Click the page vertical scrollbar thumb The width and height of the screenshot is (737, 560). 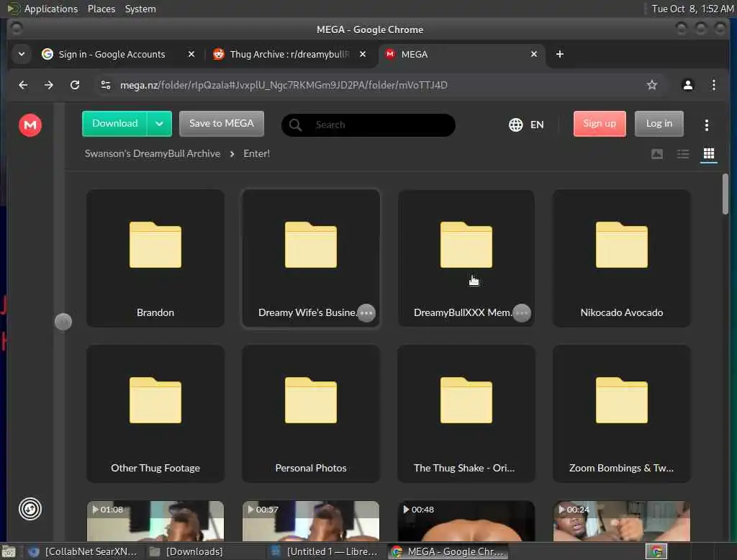[725, 194]
